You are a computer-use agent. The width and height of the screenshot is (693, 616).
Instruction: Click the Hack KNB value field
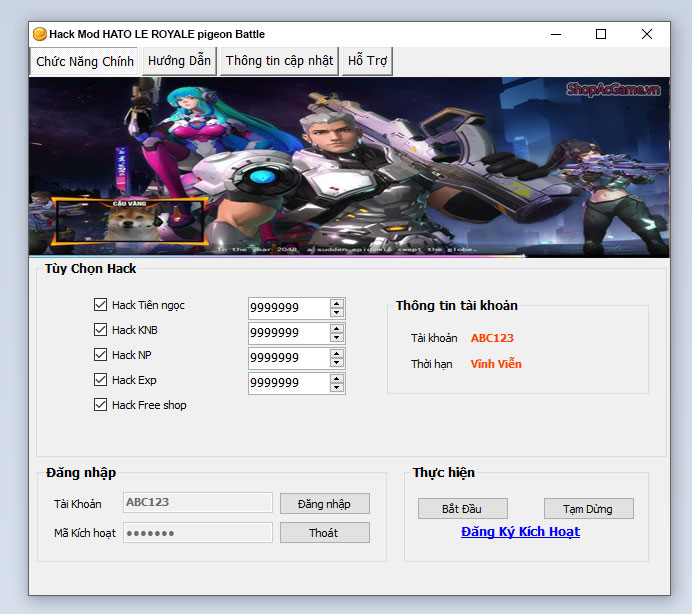[x=289, y=333]
